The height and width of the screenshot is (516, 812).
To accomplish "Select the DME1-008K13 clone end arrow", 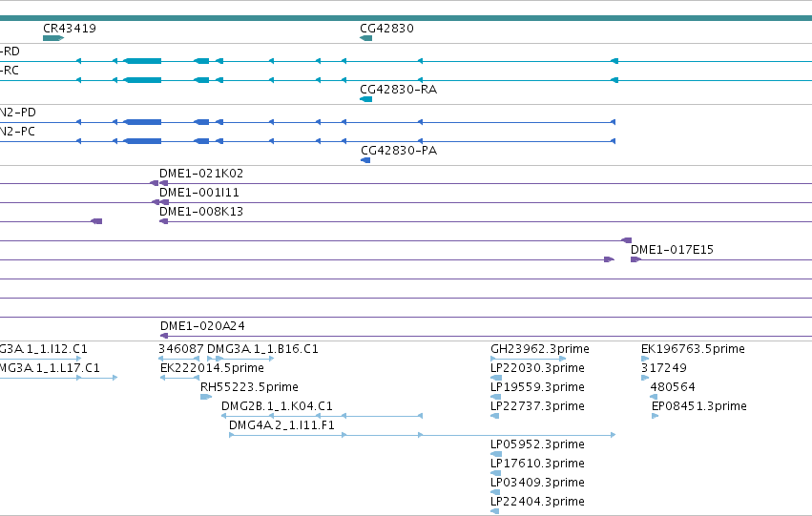I will pos(164,221).
